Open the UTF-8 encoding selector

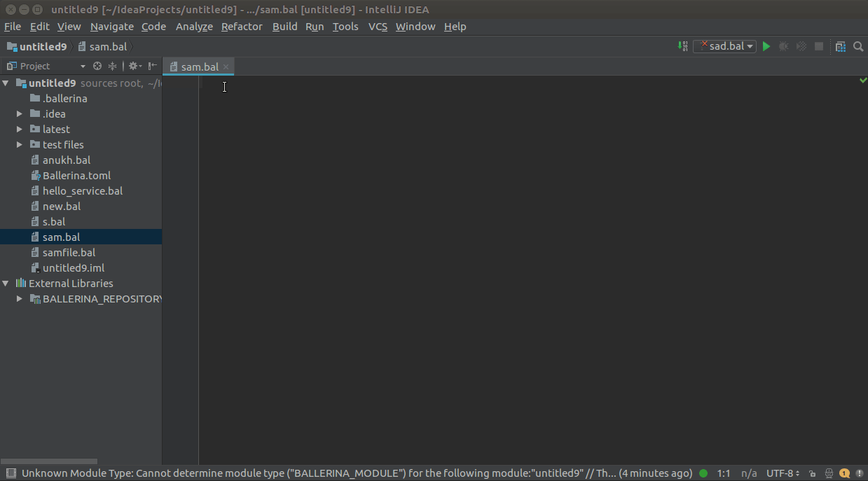click(x=783, y=473)
